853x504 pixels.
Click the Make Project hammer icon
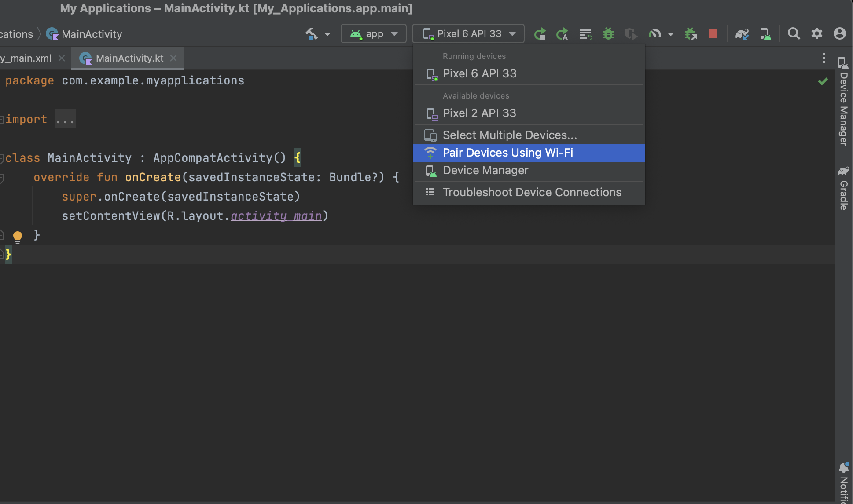[312, 34]
